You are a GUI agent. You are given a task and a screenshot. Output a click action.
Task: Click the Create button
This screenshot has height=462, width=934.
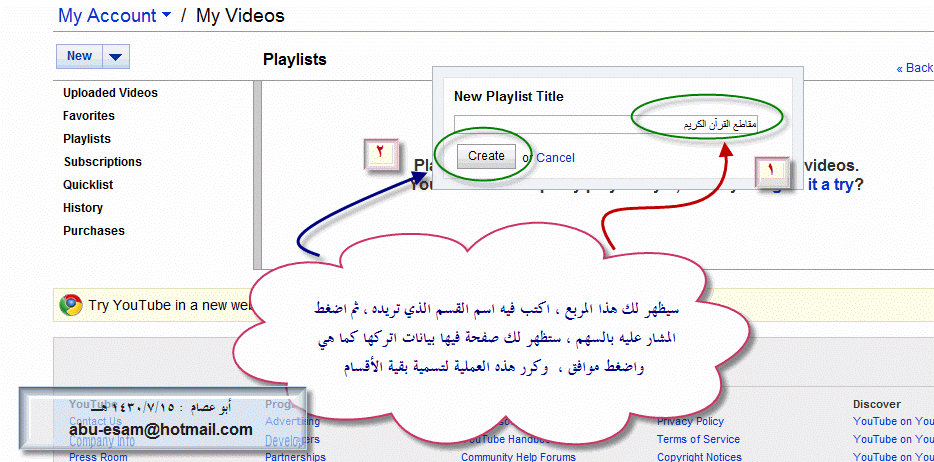coord(486,156)
